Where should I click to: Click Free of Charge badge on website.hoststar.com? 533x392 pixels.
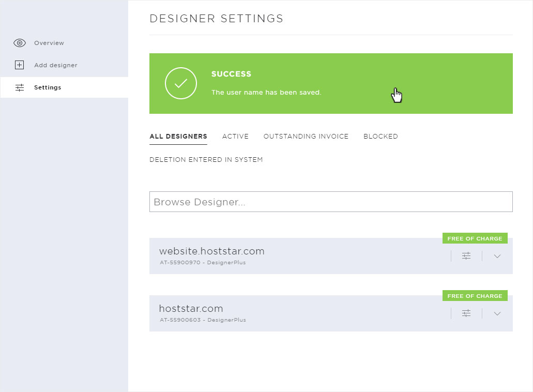[475, 238]
